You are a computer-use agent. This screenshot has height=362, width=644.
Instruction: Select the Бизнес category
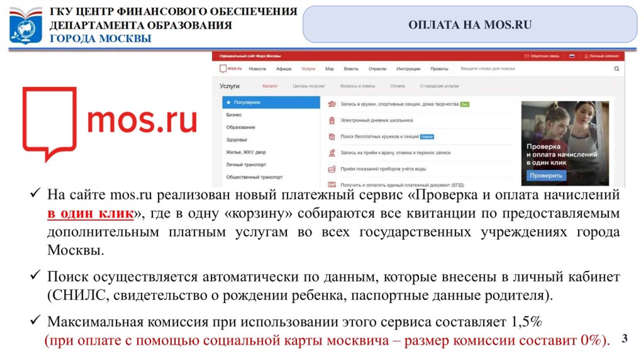234,115
